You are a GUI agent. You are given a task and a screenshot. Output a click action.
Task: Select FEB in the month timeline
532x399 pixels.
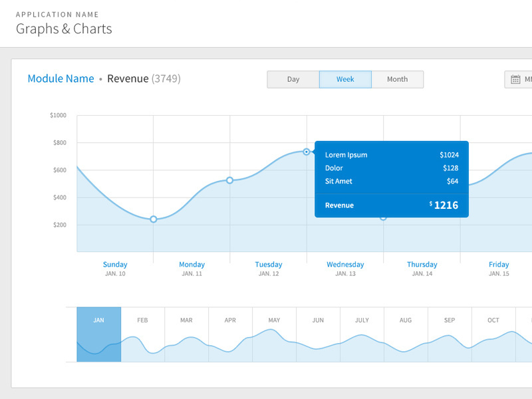click(x=142, y=334)
